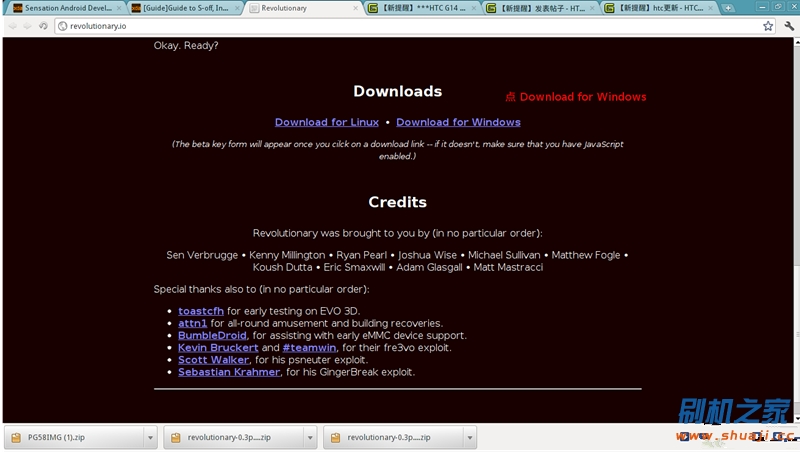Open a new tab with the plus button
This screenshot has width=800, height=452.
(x=728, y=8)
